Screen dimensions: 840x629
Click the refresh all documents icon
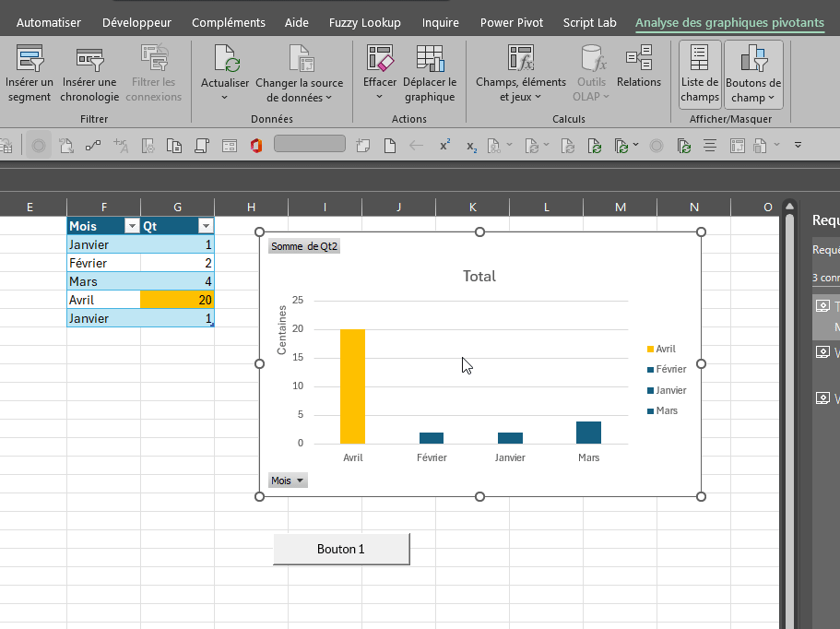click(684, 146)
